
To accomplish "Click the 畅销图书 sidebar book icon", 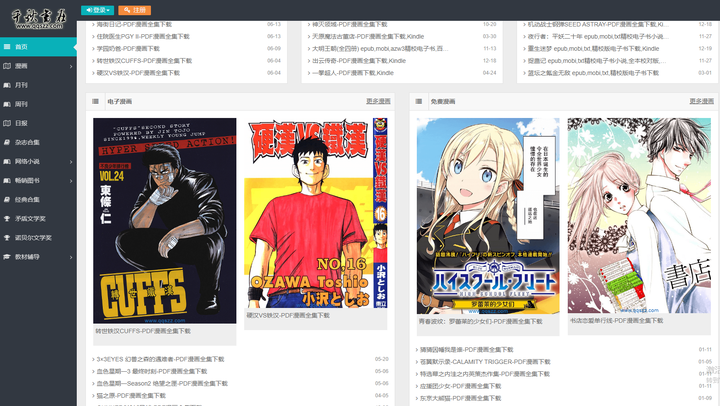I will tap(7, 180).
